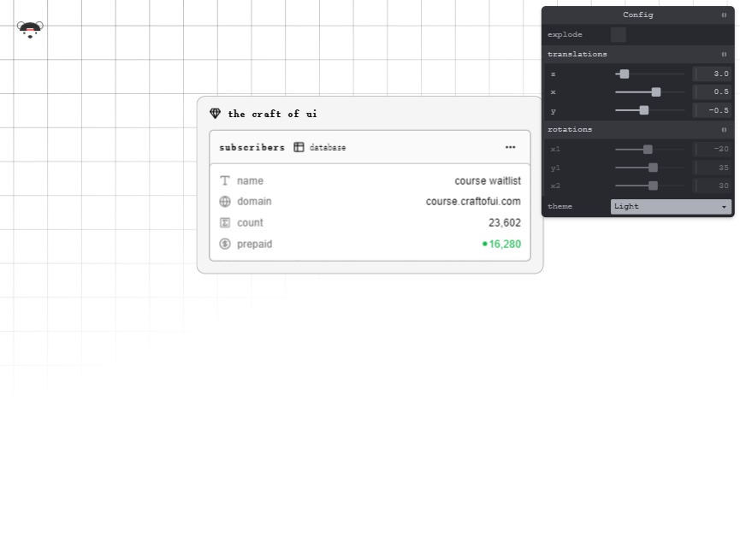740x560 pixels.
Task: Click the x1 value field -20
Action: click(x=712, y=149)
